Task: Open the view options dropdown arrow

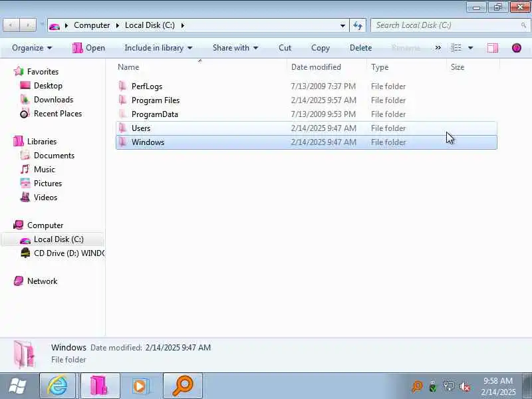Action: pyautogui.click(x=471, y=48)
